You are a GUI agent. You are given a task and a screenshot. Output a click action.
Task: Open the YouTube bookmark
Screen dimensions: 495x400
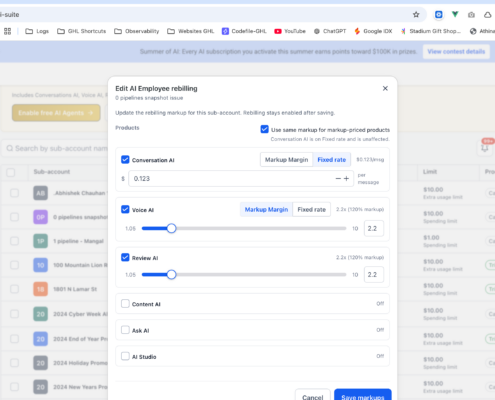[290, 31]
